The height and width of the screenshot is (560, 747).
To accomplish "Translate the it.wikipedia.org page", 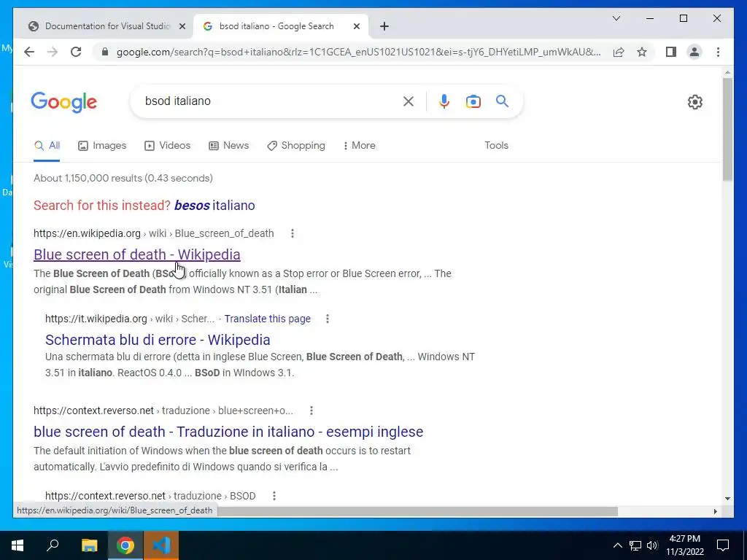I will point(267,319).
